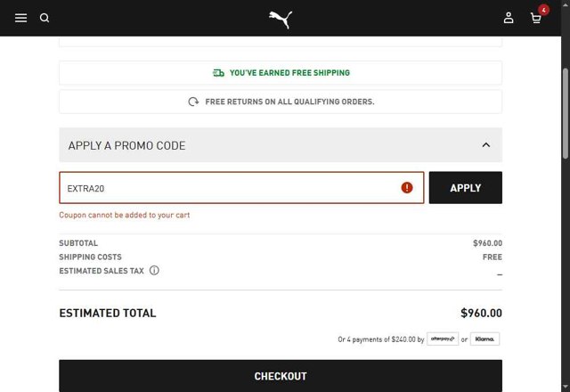Image resolution: width=570 pixels, height=392 pixels.
Task: Click the Apply a Promo Code header
Action: 126,145
